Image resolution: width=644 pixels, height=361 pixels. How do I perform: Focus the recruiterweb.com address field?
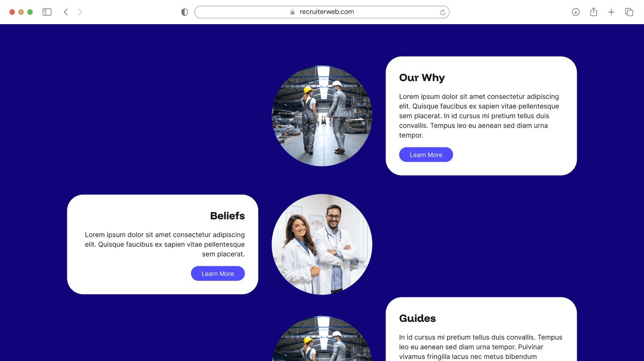click(322, 12)
